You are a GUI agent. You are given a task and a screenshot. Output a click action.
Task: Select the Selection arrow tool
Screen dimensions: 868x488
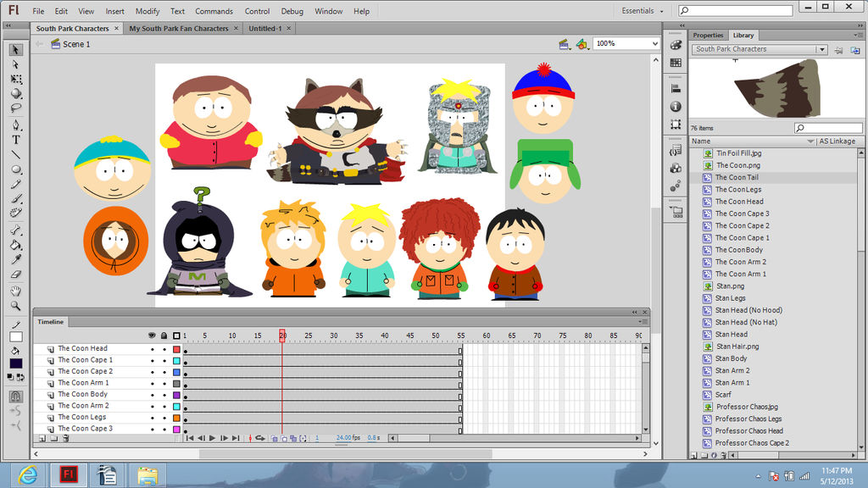click(x=16, y=50)
